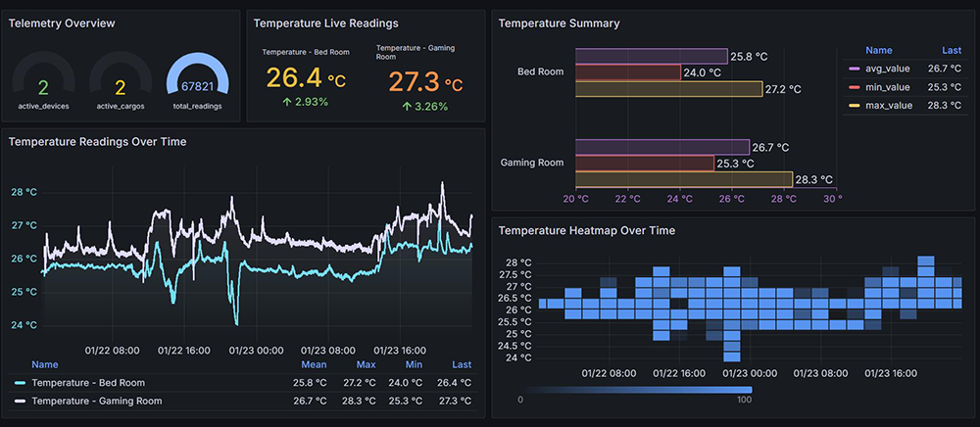The width and height of the screenshot is (980, 427).
Task: Toggle the max_value legend entry
Action: pyautogui.click(x=880, y=106)
